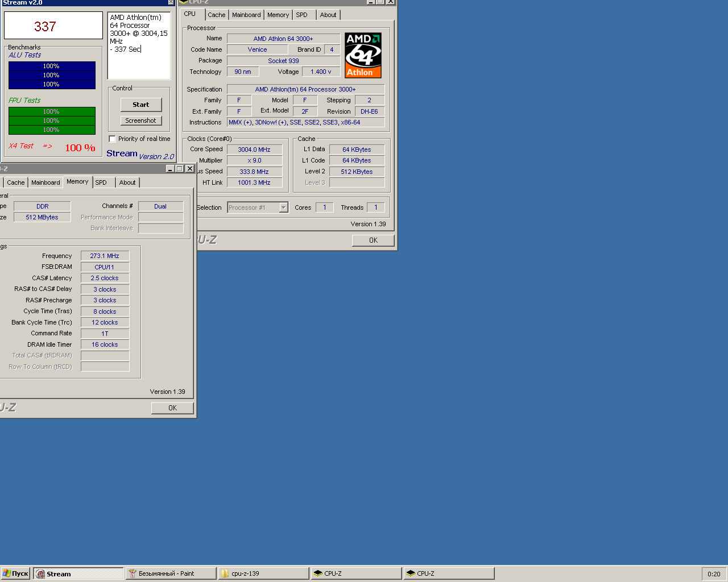Click the memory type DDR value

click(x=42, y=206)
